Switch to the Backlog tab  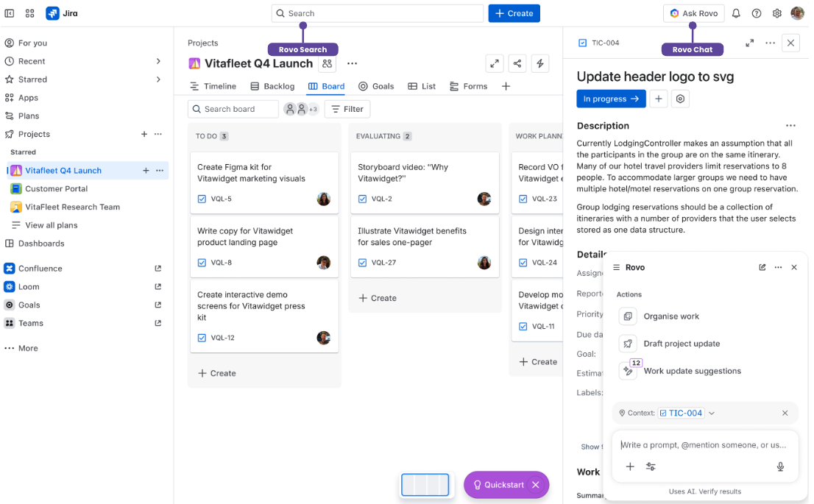(x=272, y=86)
